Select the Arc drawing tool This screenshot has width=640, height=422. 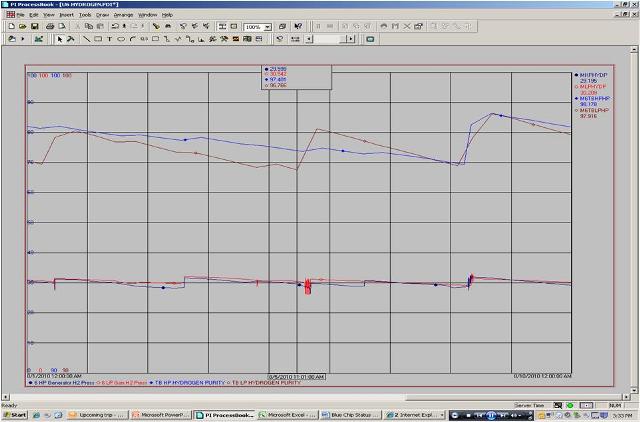[x=132, y=39]
